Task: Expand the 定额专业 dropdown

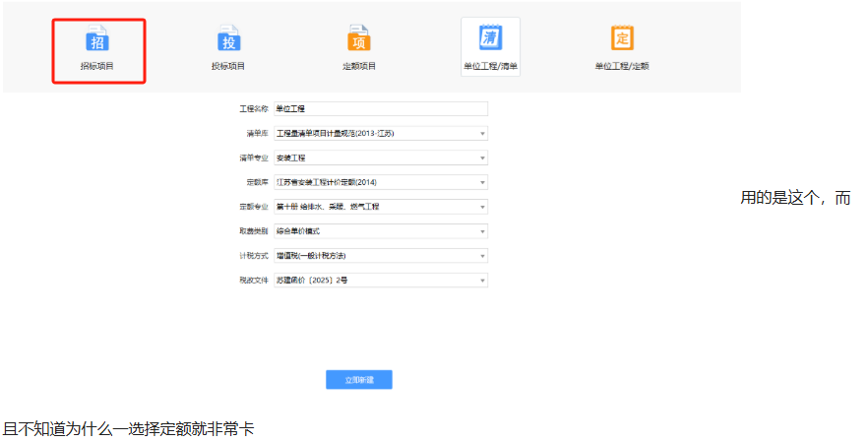Action: [x=381, y=207]
